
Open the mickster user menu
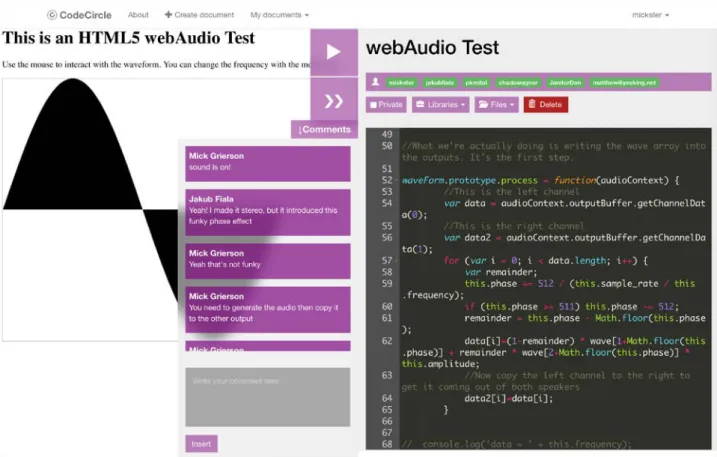[650, 15]
